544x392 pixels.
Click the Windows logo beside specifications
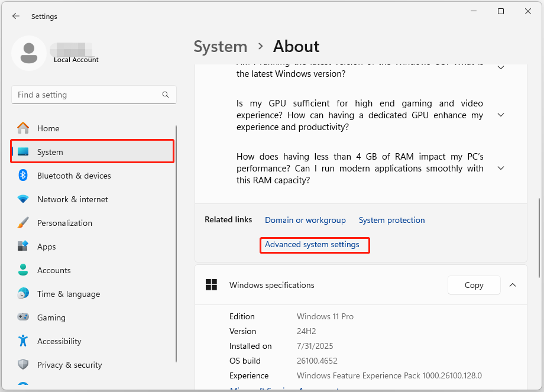(x=211, y=285)
